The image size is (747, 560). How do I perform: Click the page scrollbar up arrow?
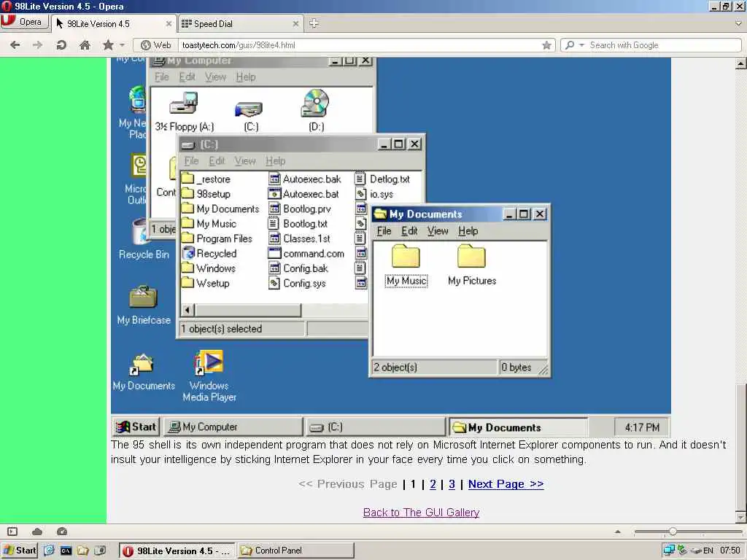[741, 63]
